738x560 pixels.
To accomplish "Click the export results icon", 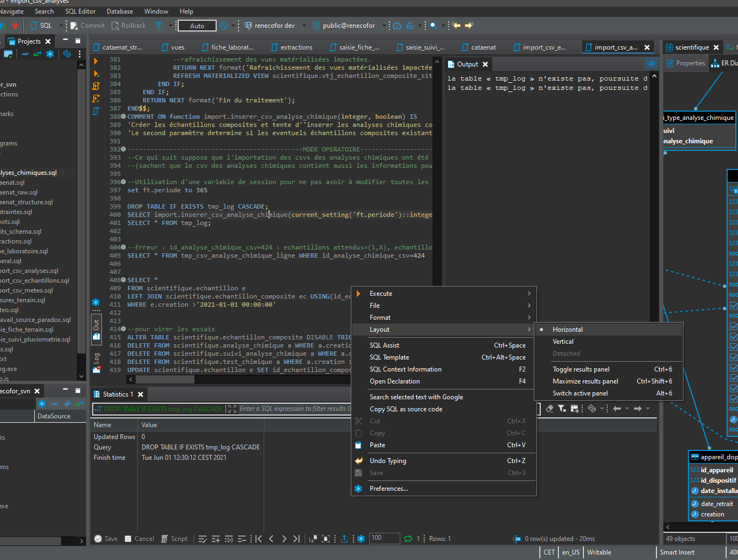I will (x=344, y=539).
